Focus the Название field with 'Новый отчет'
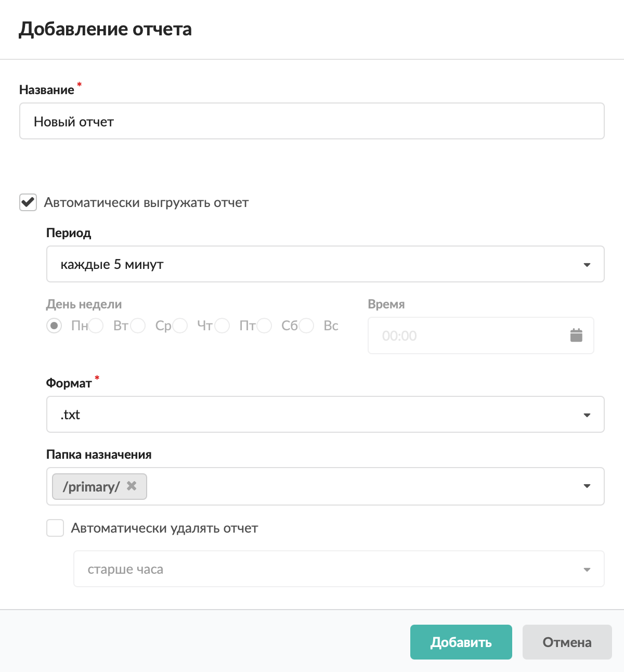The height and width of the screenshot is (672, 624). pos(311,121)
